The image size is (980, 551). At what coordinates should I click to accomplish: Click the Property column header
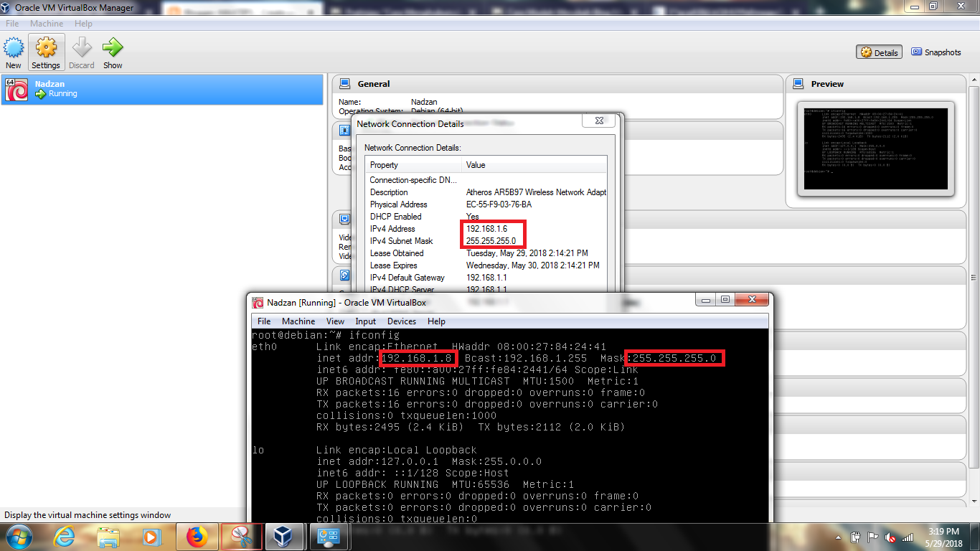(413, 165)
